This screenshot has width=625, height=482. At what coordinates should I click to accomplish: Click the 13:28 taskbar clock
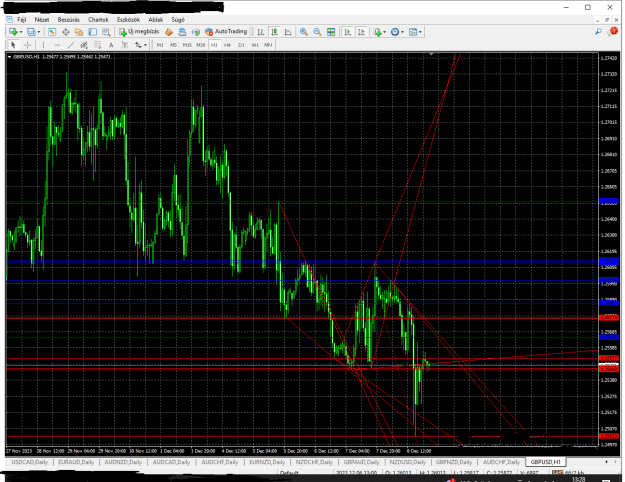tap(578, 479)
